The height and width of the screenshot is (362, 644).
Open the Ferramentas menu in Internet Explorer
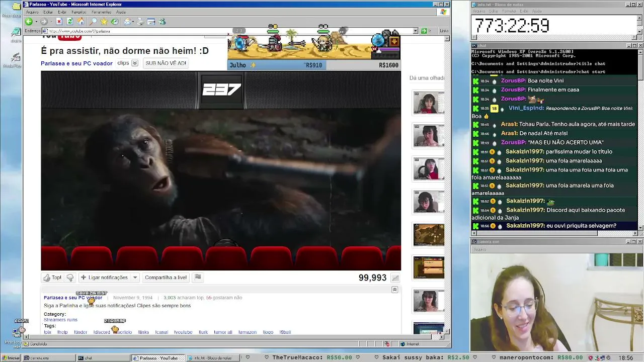[101, 12]
